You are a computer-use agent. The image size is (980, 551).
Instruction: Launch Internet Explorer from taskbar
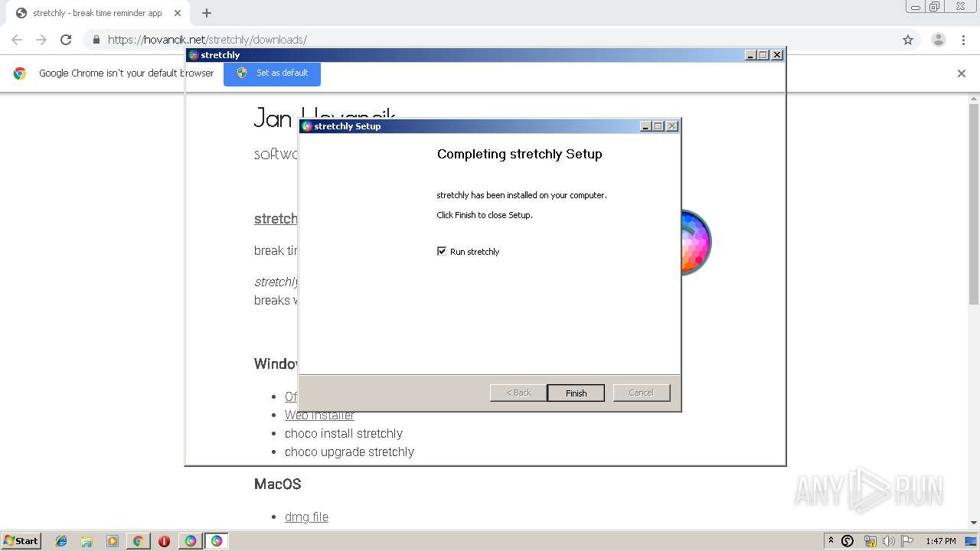click(x=61, y=541)
